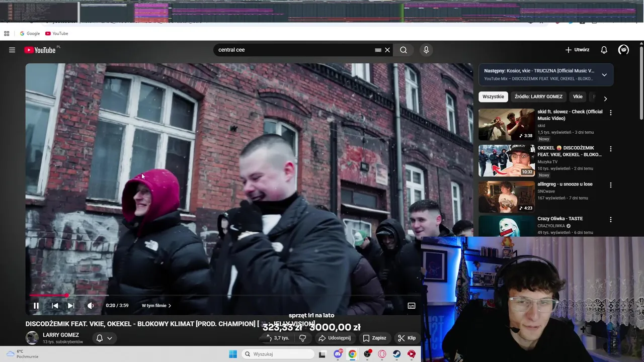Go to the YouTube home logo
The image size is (644, 362).
[40, 50]
